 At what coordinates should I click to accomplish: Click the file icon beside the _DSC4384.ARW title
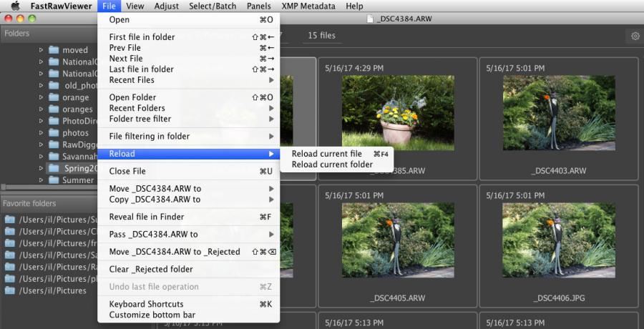(x=369, y=18)
